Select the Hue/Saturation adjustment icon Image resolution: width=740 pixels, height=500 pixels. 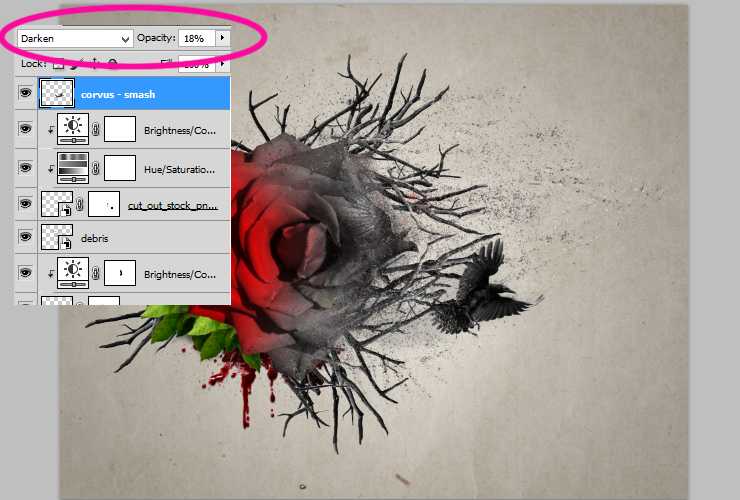[73, 168]
